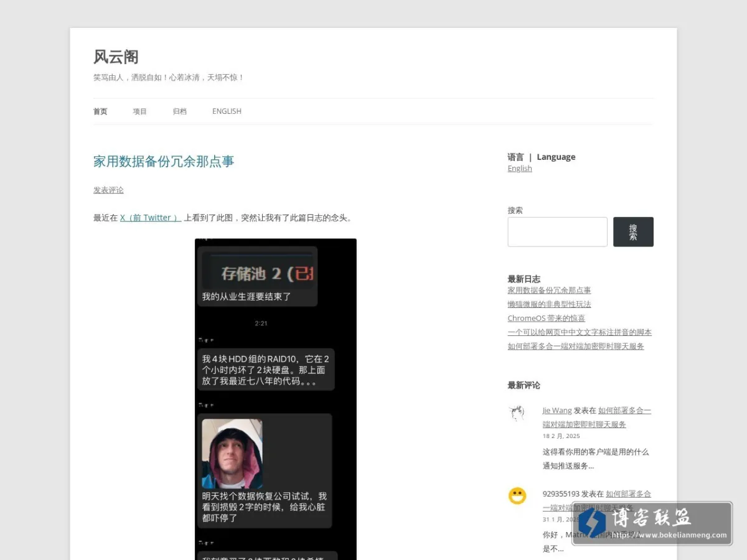Open the 归档 menu item
747x560 pixels.
tap(179, 111)
